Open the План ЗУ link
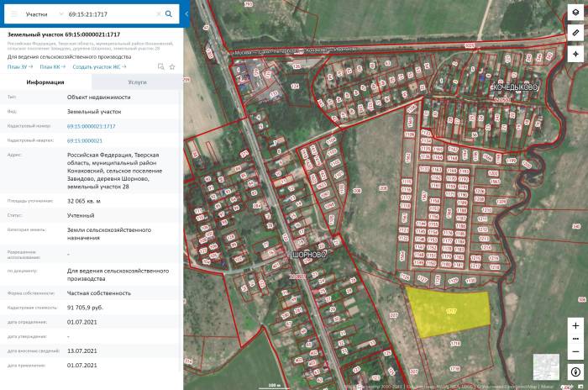 (x=20, y=66)
